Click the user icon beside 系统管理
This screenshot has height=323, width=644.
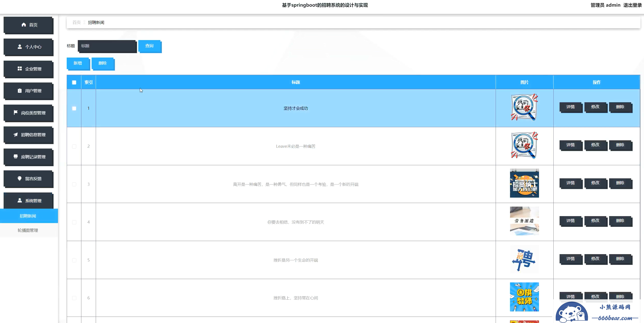tap(20, 200)
